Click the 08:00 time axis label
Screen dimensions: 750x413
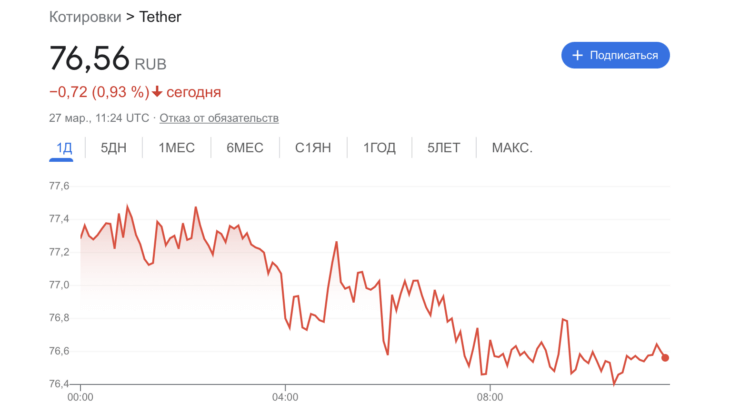click(490, 397)
